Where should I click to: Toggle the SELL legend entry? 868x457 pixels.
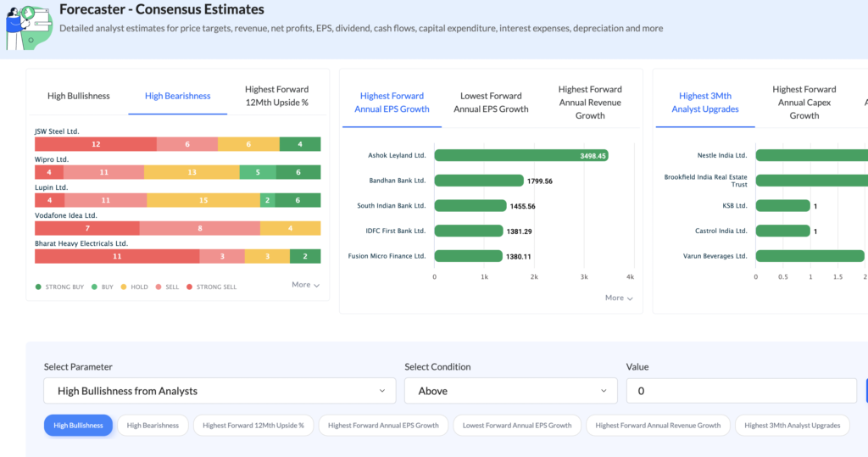pyautogui.click(x=167, y=287)
